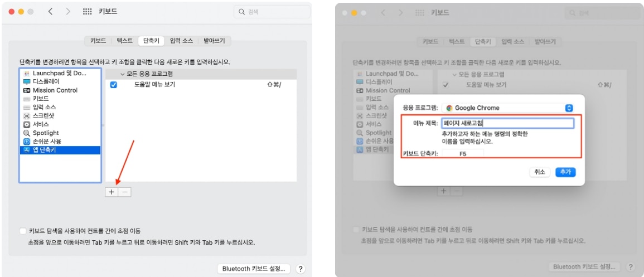Click the 키보드 단축키 field showing F5
Screen dimensions: 644x277
(463, 154)
